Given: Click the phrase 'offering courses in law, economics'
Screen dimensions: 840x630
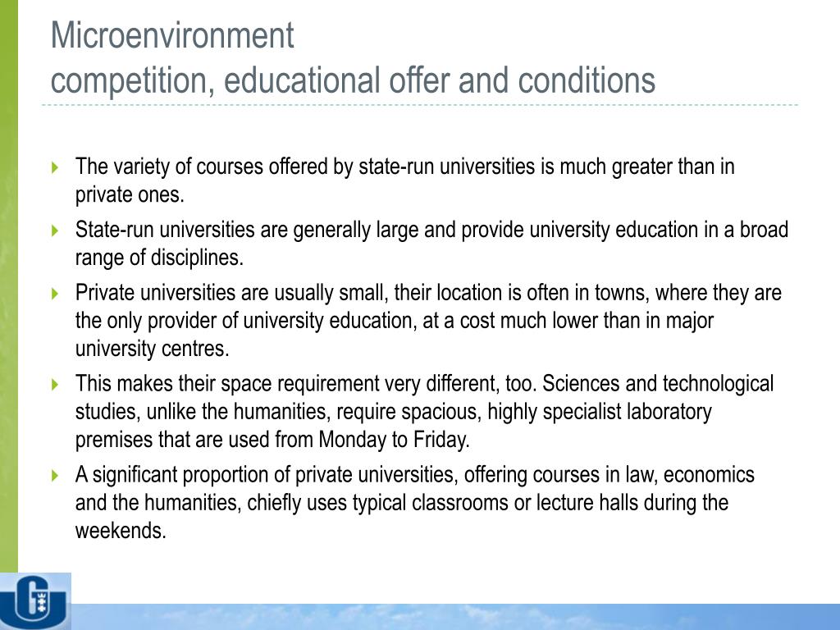Looking at the screenshot, I should point(609,475).
